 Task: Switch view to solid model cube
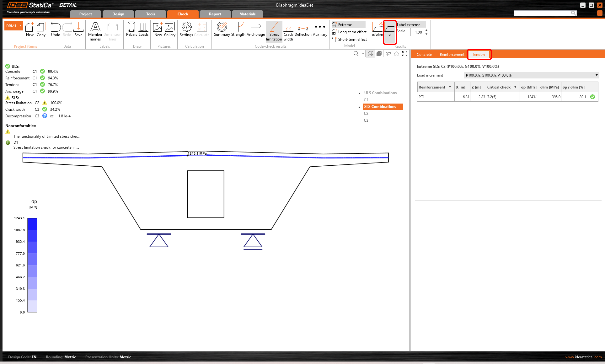[x=379, y=54]
